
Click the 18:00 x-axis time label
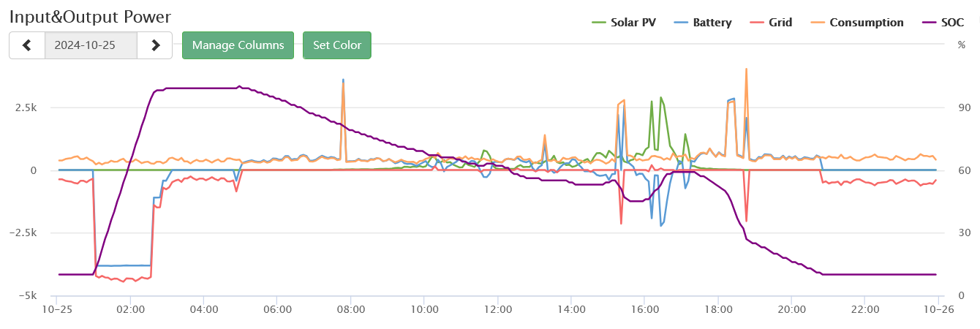pos(718,309)
